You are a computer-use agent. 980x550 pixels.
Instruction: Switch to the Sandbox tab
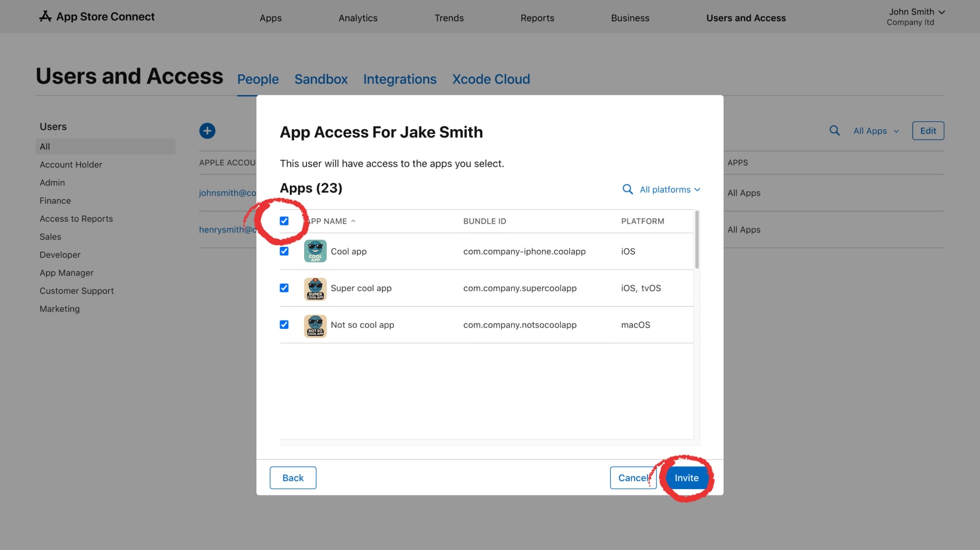coord(321,79)
